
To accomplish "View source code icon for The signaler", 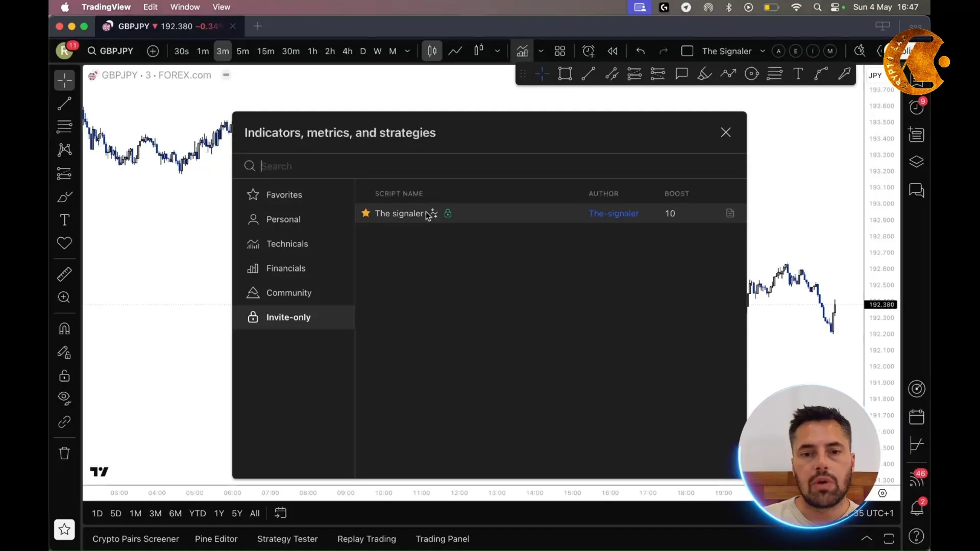I will pyautogui.click(x=730, y=213).
